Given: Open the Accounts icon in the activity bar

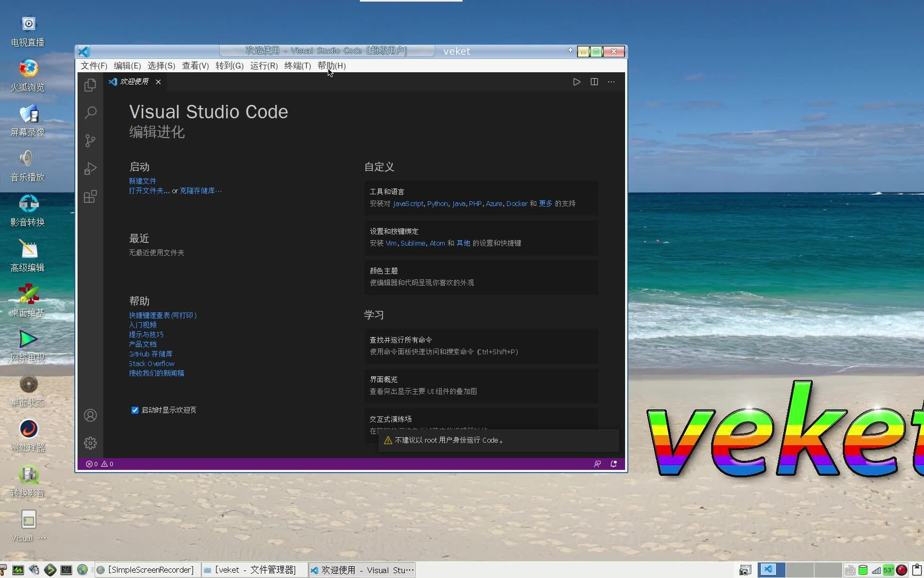Looking at the screenshot, I should point(90,415).
